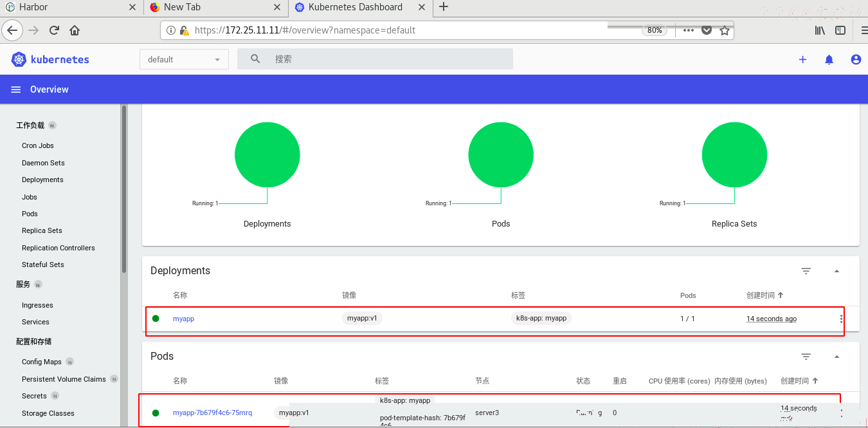The width and height of the screenshot is (868, 428).
Task: Open Storage Classes in sidebar
Action: tap(48, 414)
